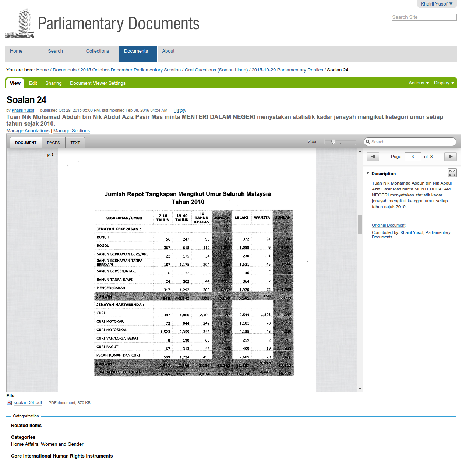Open Khairil Yusof author link in byline
Viewport: 462px width, 476px height.
pos(23,110)
